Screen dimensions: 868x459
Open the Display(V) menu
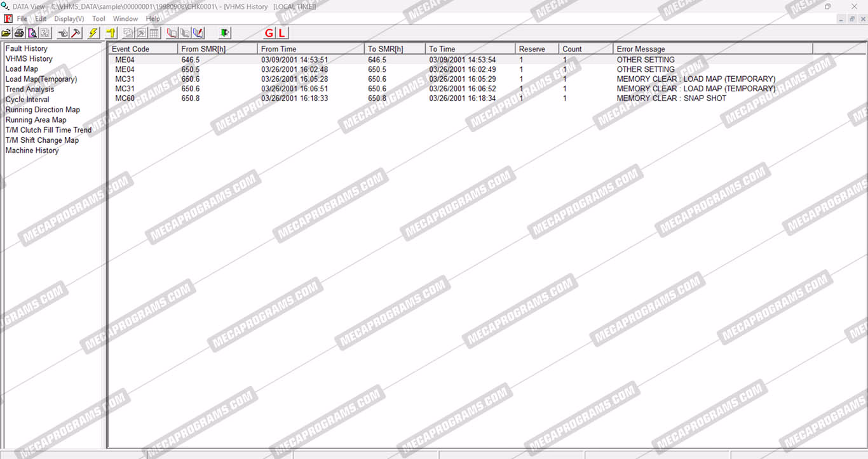(69, 19)
